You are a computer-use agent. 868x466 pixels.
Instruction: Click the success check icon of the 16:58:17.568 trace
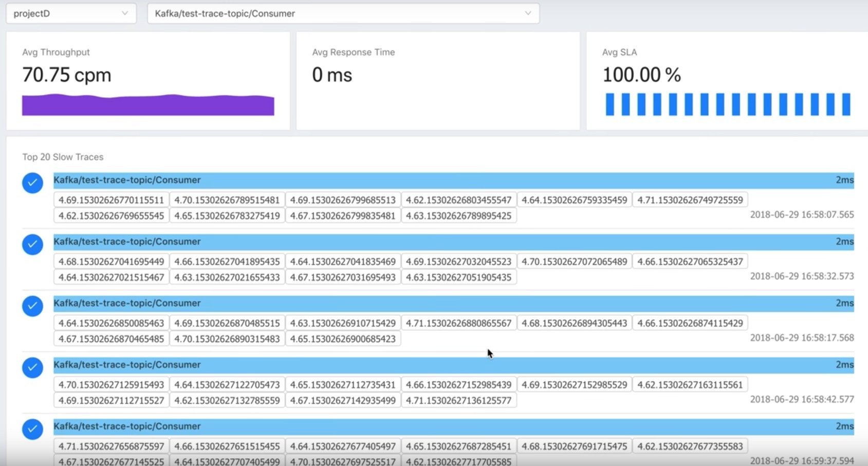point(32,306)
